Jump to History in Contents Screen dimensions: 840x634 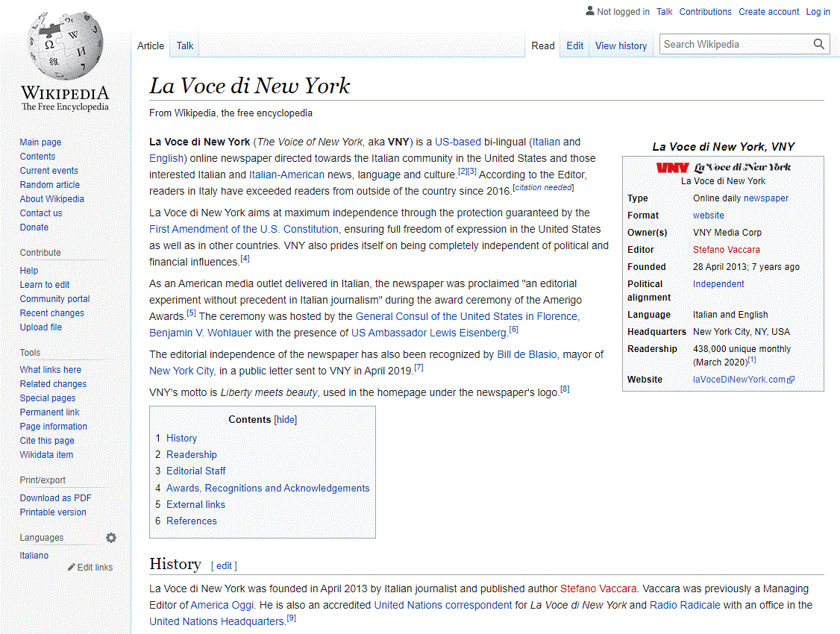181,439
